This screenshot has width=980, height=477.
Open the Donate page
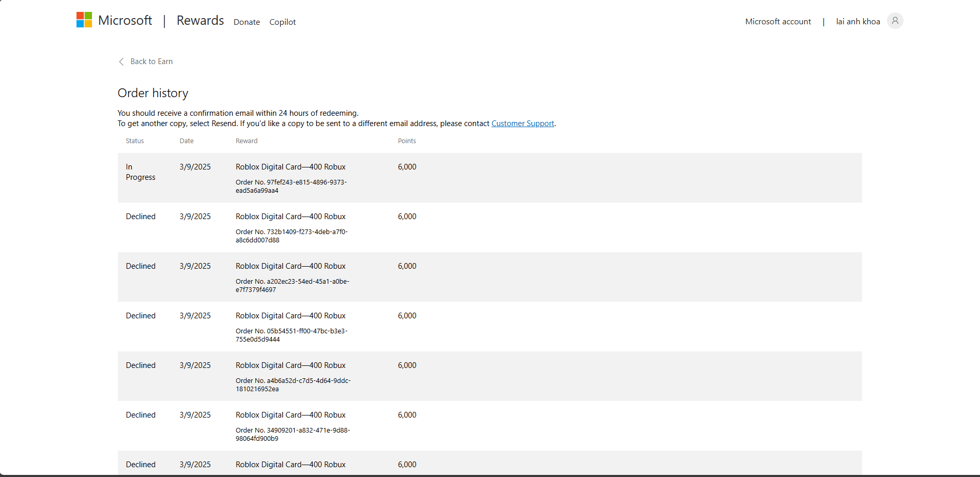click(247, 22)
